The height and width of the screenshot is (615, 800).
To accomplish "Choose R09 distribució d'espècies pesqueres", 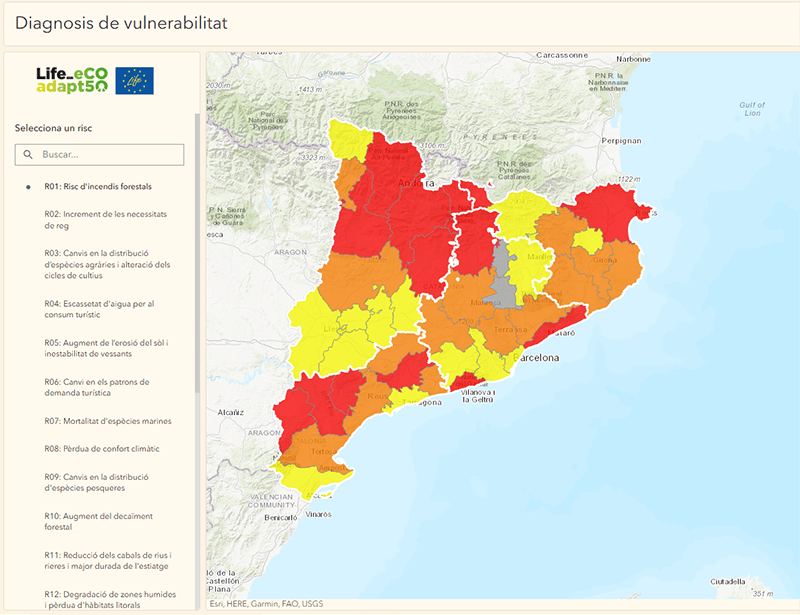I will [x=96, y=483].
